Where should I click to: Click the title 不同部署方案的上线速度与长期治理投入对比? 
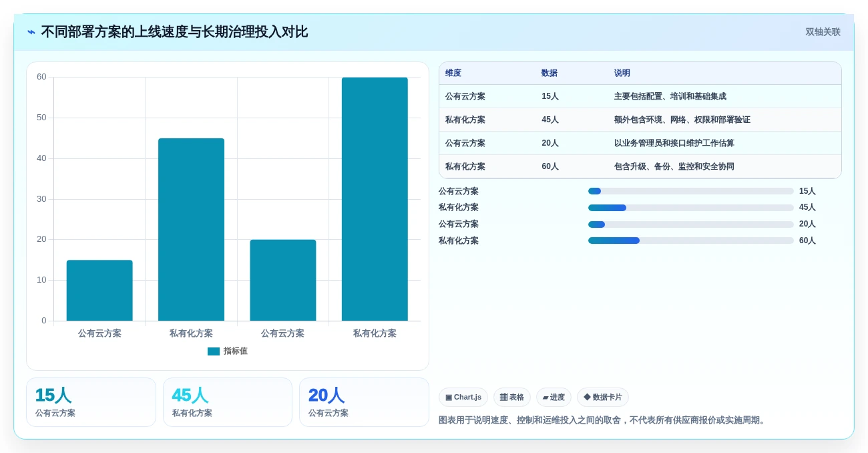[174, 32]
